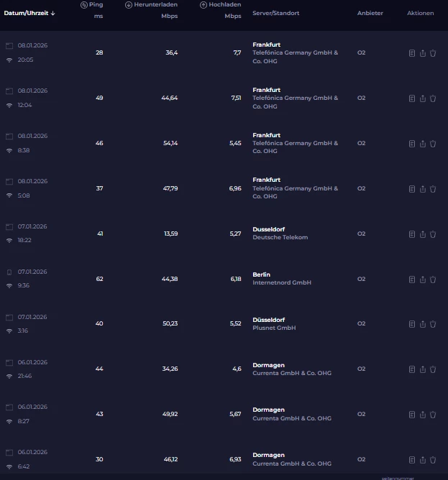Sort results by Ping column header
Viewport: 448px width, 480px height.
[94, 5]
